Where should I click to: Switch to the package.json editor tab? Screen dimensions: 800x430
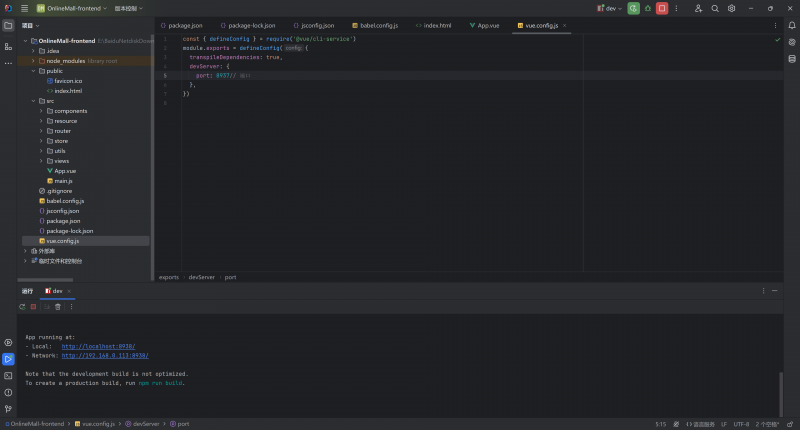pos(183,25)
